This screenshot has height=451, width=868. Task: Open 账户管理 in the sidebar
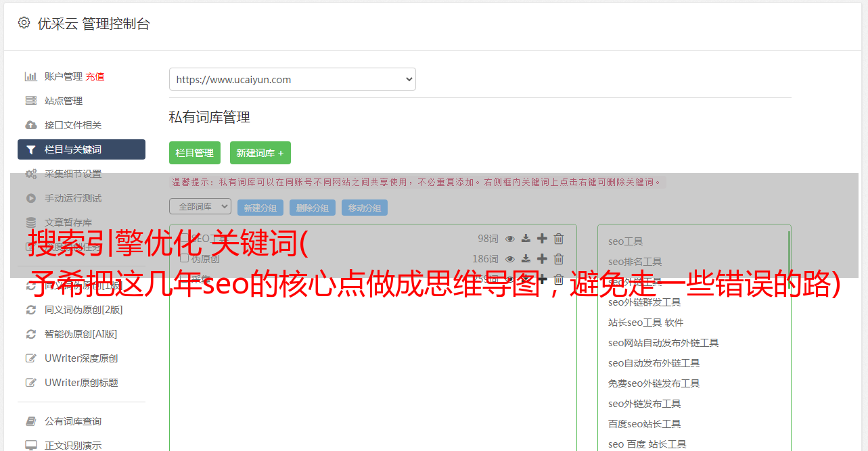[64, 76]
